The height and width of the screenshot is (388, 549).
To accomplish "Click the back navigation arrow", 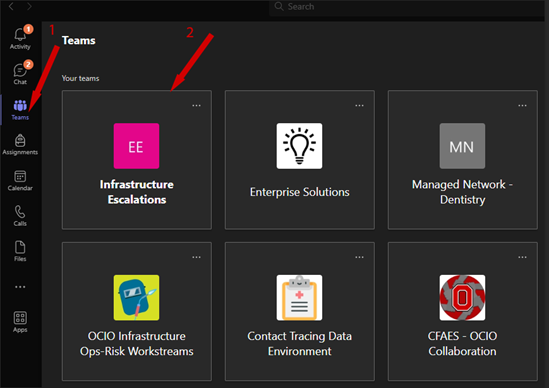I will [11, 6].
